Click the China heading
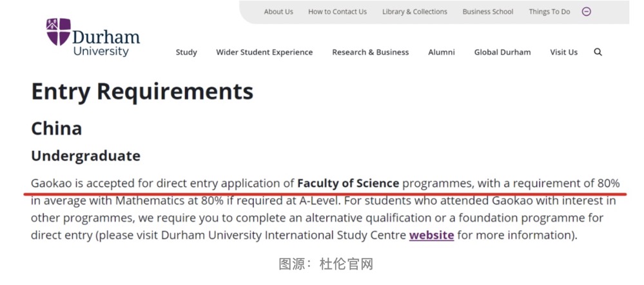This screenshot has width=644, height=285. click(x=57, y=128)
